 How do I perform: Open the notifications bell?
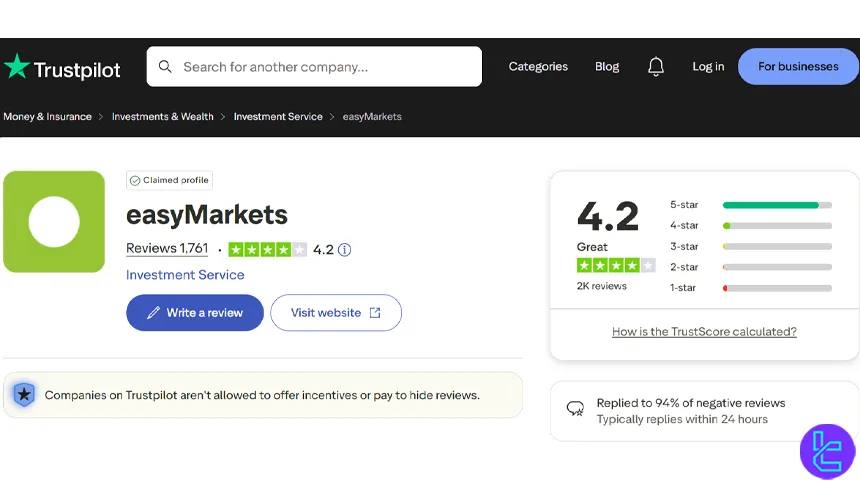point(655,66)
